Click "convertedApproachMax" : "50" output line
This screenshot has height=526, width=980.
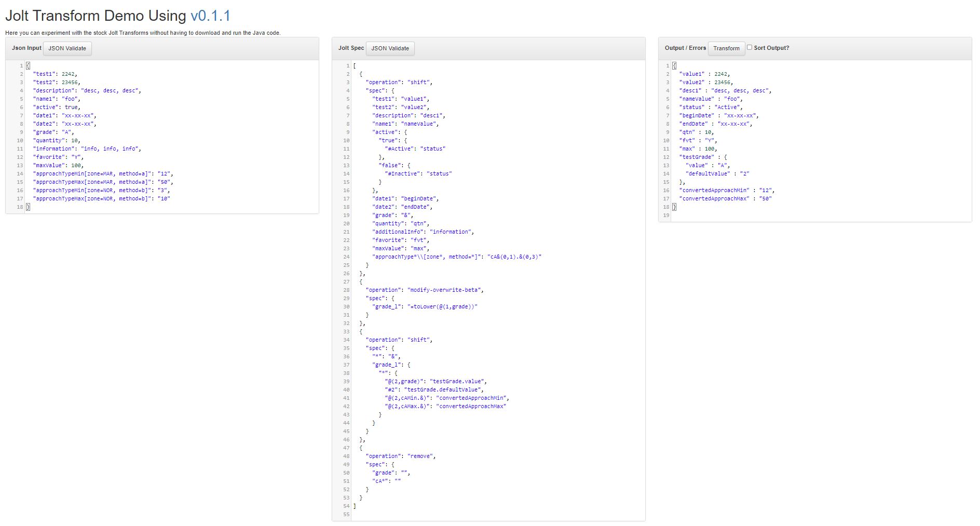click(x=725, y=199)
